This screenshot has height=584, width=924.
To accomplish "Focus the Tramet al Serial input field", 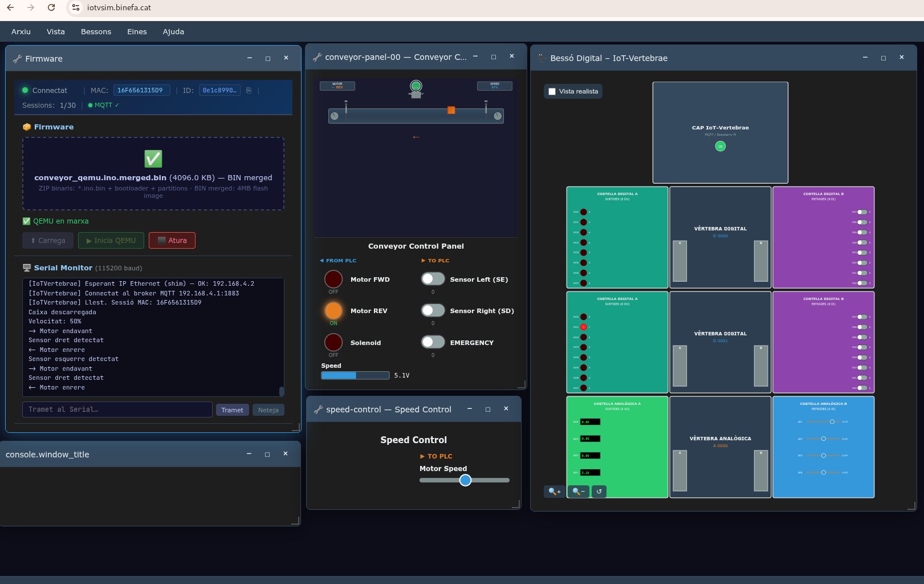I will 117,409.
